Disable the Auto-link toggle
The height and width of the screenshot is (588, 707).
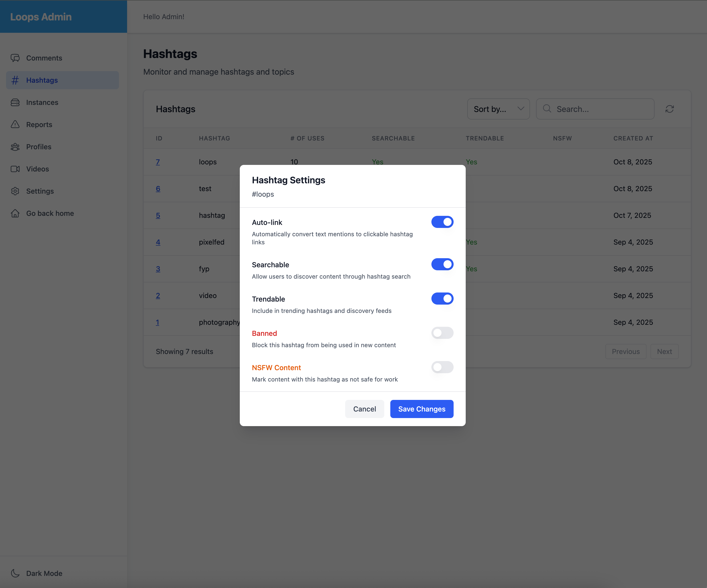(442, 222)
